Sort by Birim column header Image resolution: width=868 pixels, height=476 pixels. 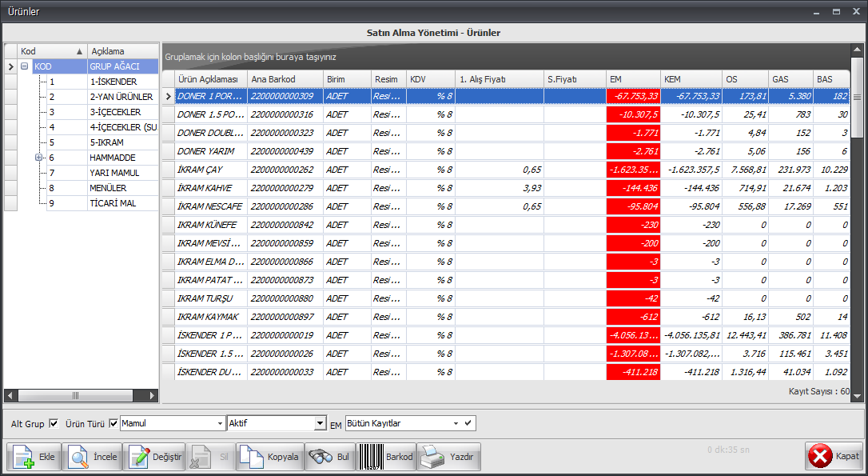pos(347,79)
